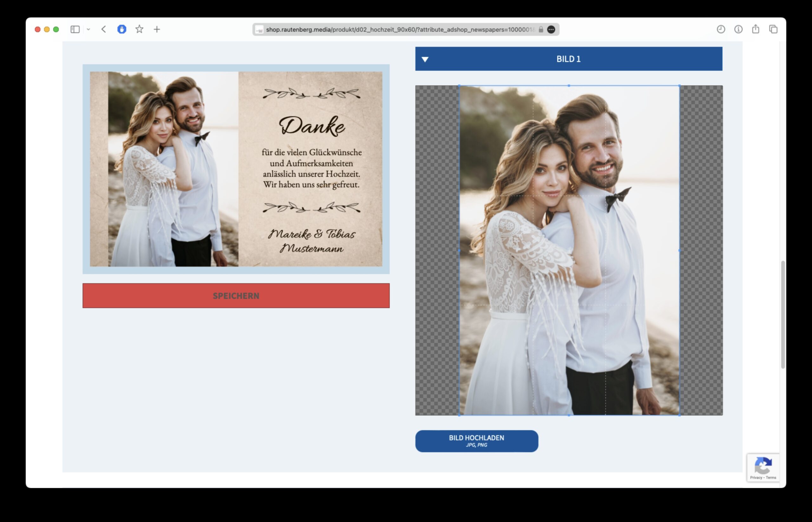
Task: Click the Danke card preview thumbnail
Action: pos(236,169)
